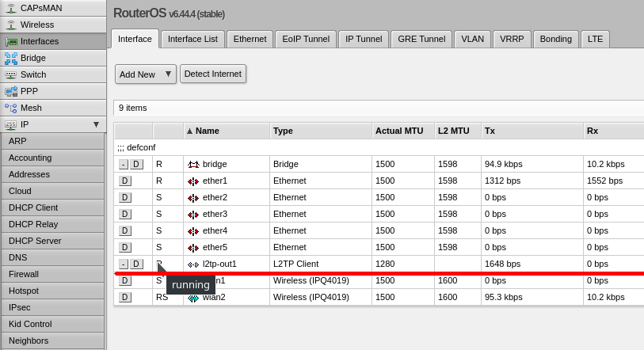
Task: Open DHCP Relay menu item
Action: (52, 225)
